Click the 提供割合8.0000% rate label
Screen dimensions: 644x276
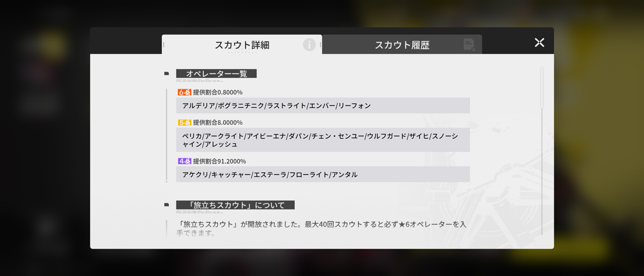tap(218, 122)
